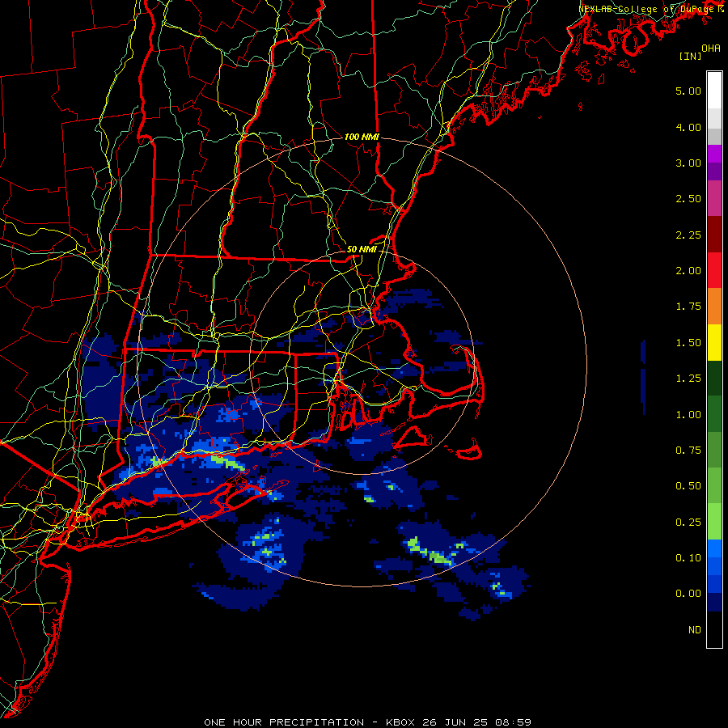Click the 3.00 legend value
This screenshot has width=728, height=728.
pos(688,163)
